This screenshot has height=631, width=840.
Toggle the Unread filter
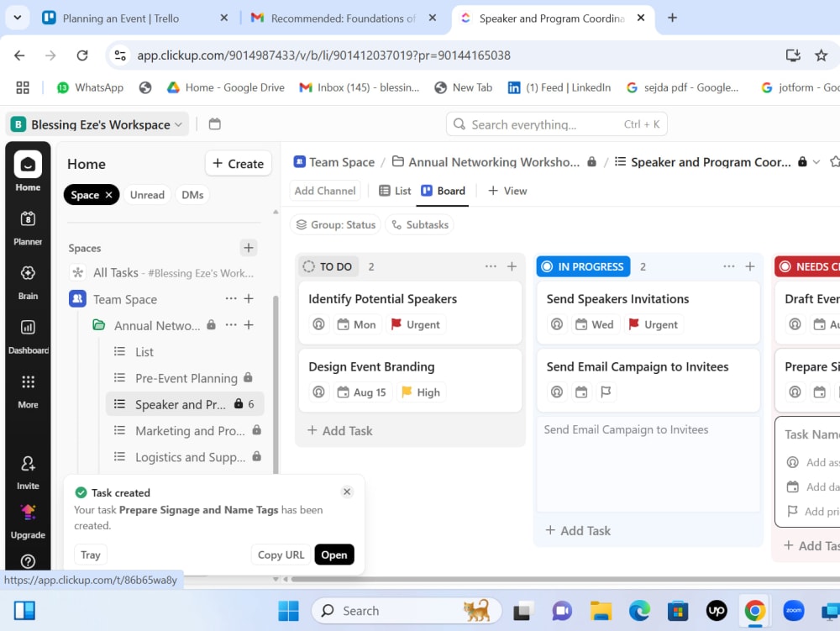pyautogui.click(x=147, y=195)
